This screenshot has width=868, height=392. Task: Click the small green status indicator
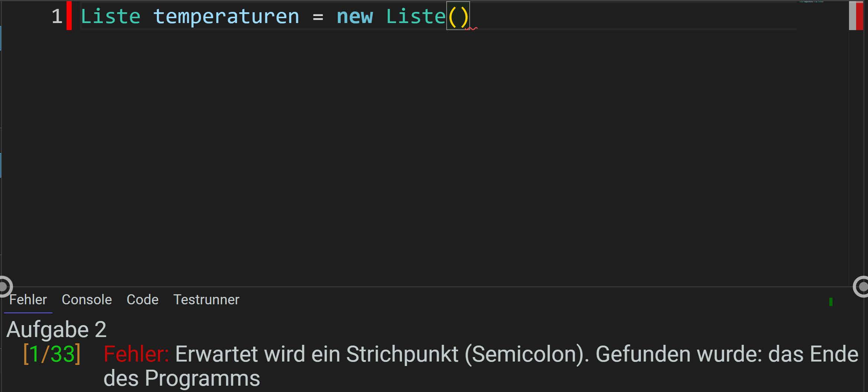click(x=831, y=302)
